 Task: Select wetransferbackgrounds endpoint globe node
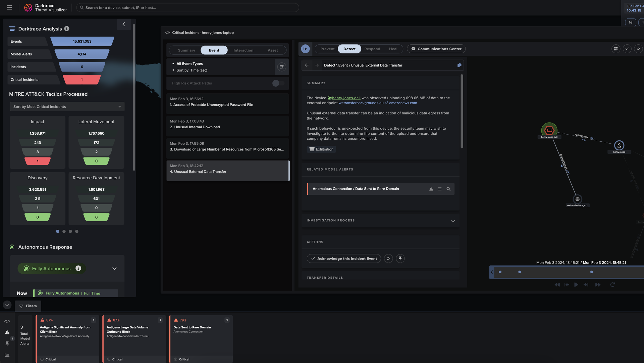click(x=577, y=199)
